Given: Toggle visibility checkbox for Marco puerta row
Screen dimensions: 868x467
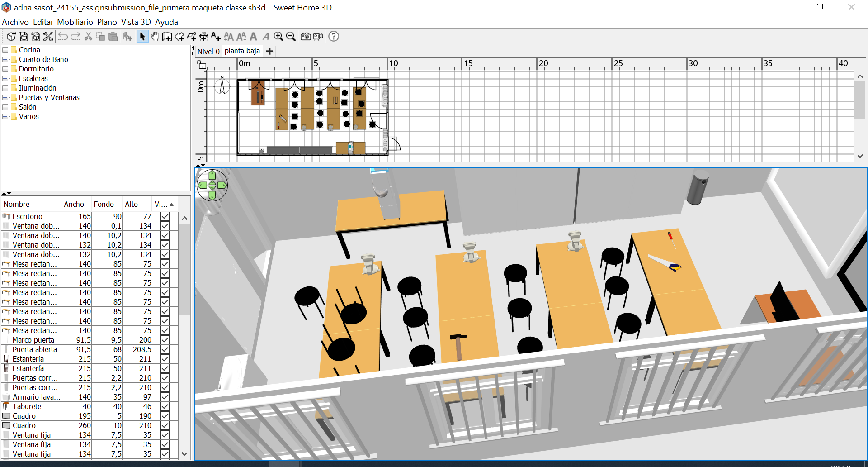Looking at the screenshot, I should click(165, 340).
